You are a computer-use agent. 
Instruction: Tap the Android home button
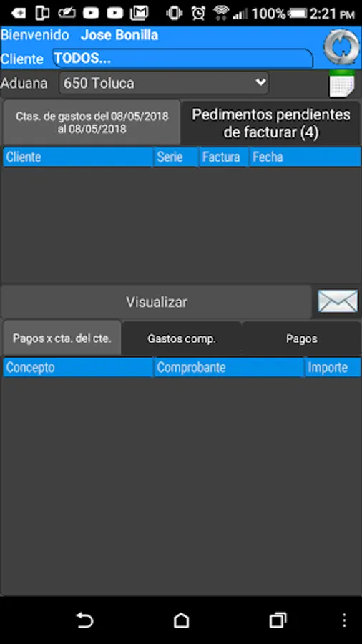coord(181,620)
